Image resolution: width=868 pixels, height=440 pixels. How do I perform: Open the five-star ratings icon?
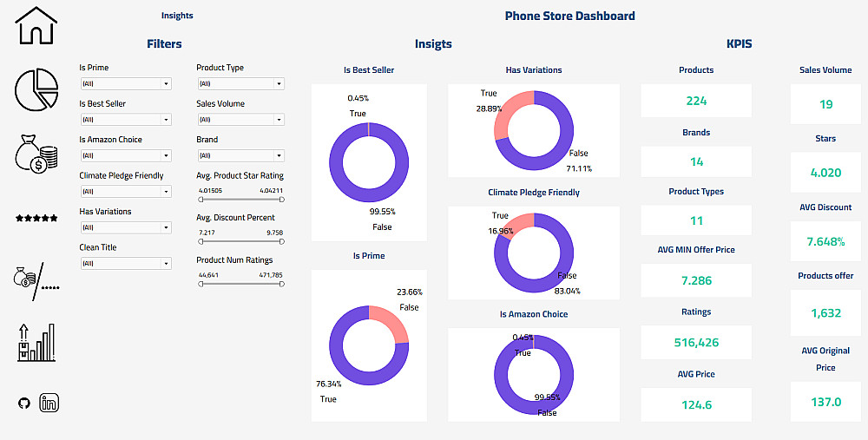click(36, 218)
